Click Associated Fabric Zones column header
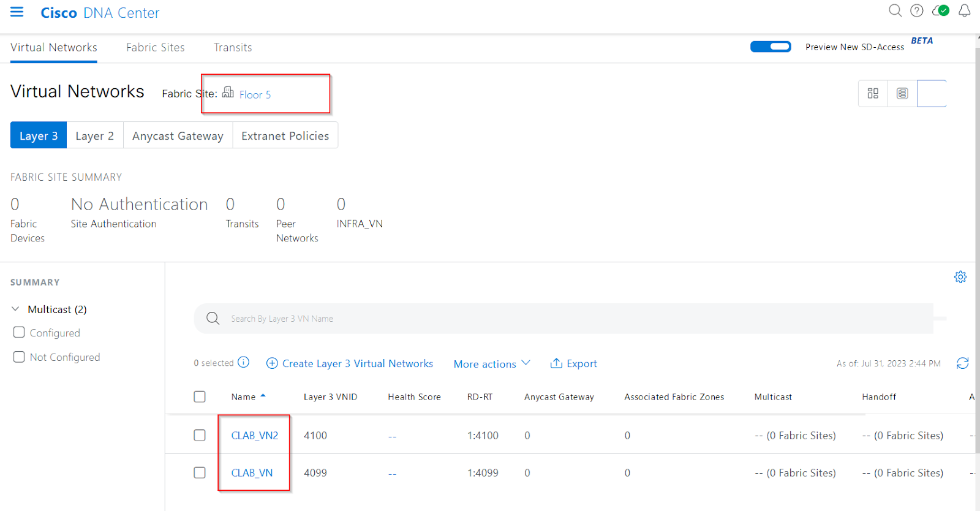The width and height of the screenshot is (980, 511). [x=674, y=396]
